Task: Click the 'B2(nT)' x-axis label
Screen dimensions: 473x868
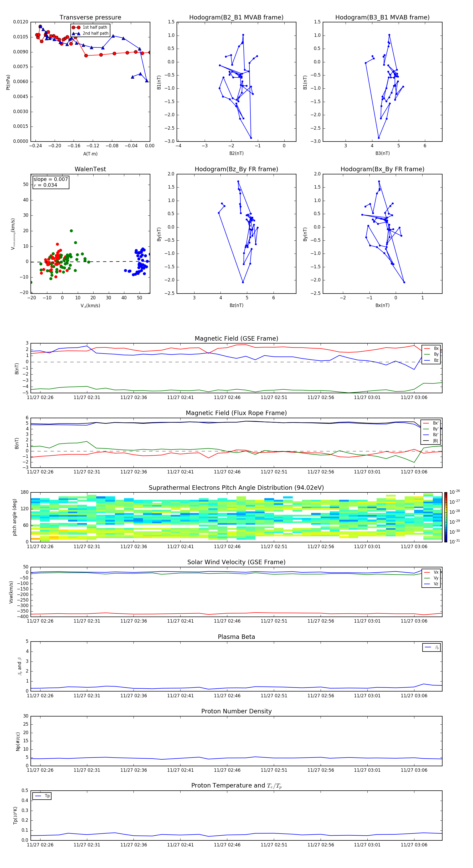Action: [236, 153]
